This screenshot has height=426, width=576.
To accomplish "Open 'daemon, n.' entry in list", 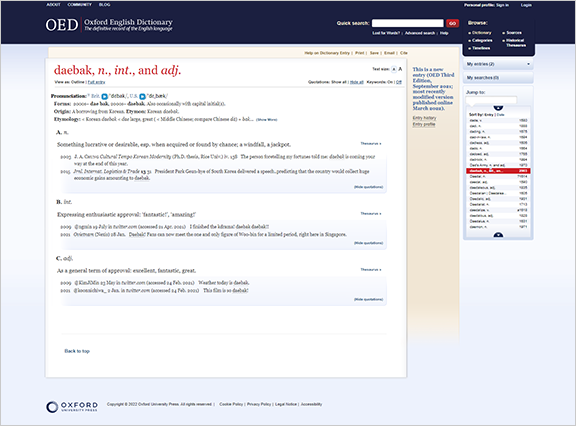I will tap(498, 227).
